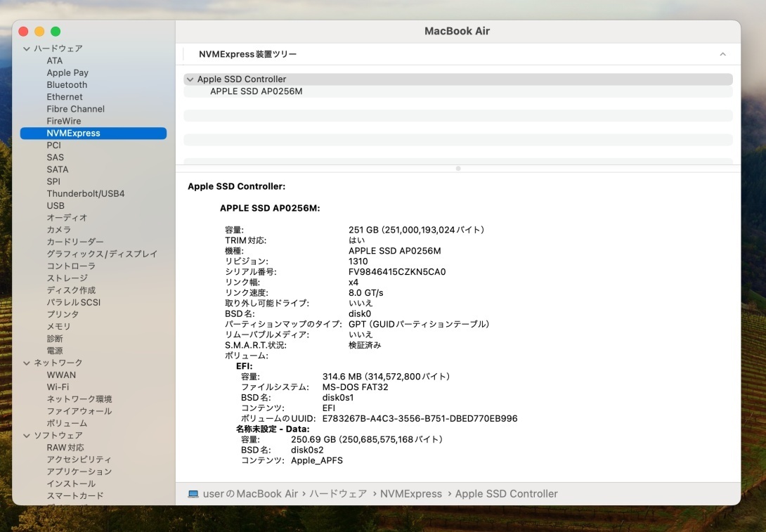Viewport: 766px width, 532px height.
Task: Select オーディオ in the sidebar
Action: pos(67,218)
